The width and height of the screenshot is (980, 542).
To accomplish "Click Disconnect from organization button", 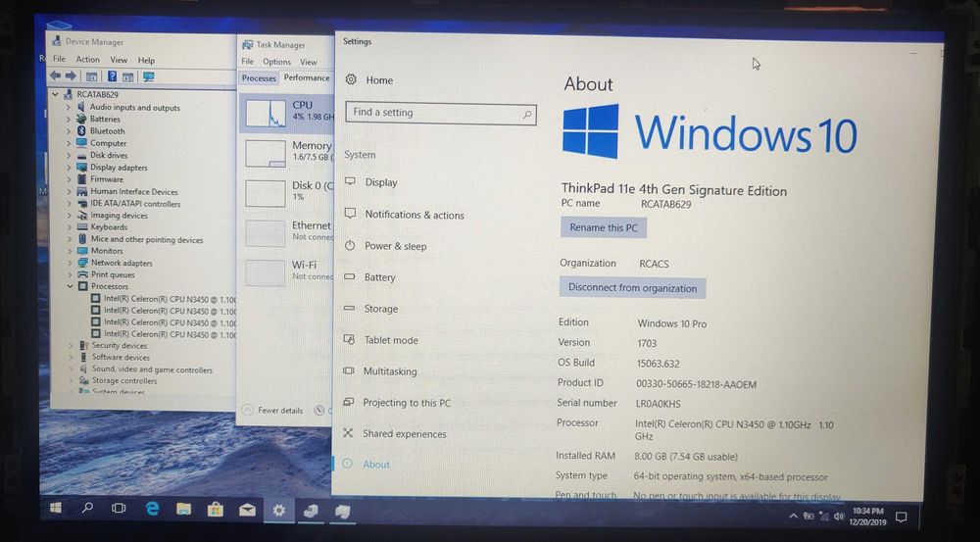I will [632, 288].
